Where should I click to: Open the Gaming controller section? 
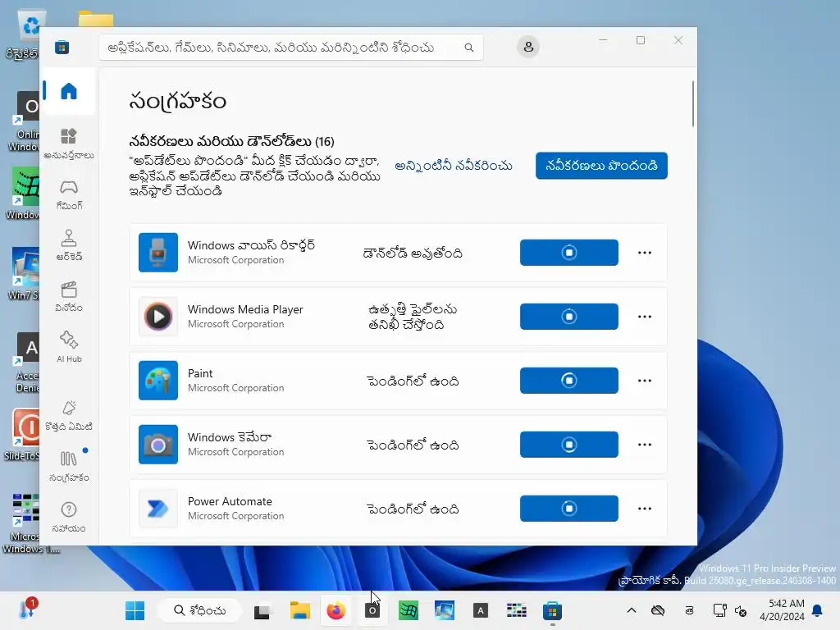[x=69, y=194]
